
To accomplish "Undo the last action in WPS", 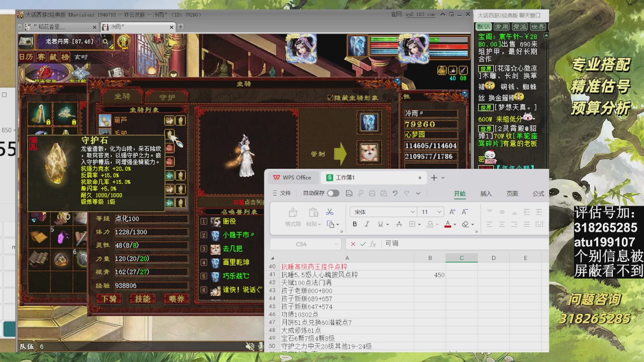I will tap(395, 193).
